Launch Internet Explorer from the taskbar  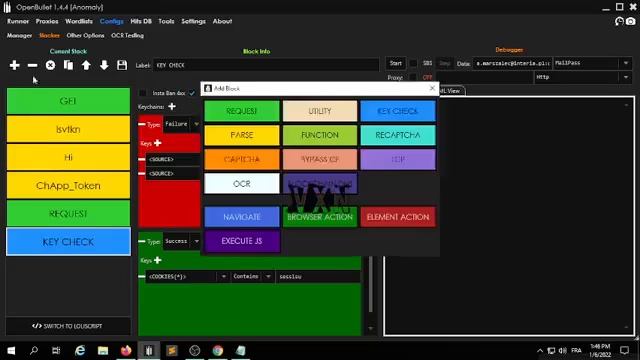coord(80,351)
